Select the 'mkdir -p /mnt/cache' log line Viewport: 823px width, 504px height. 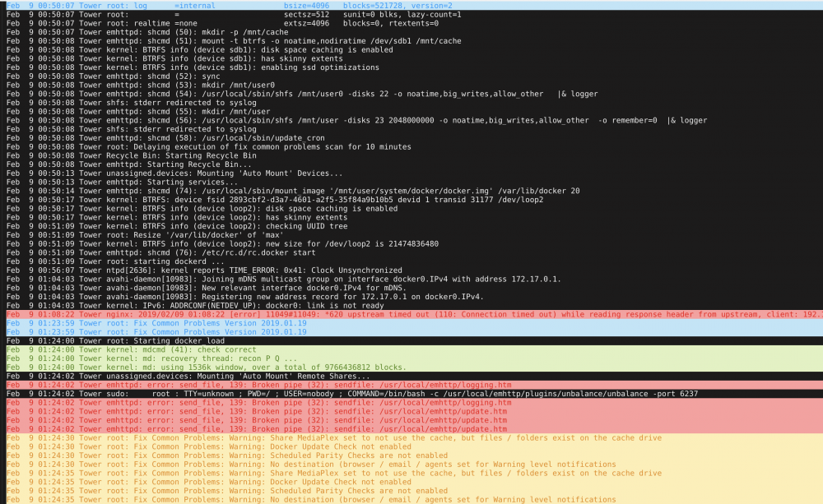click(x=147, y=32)
